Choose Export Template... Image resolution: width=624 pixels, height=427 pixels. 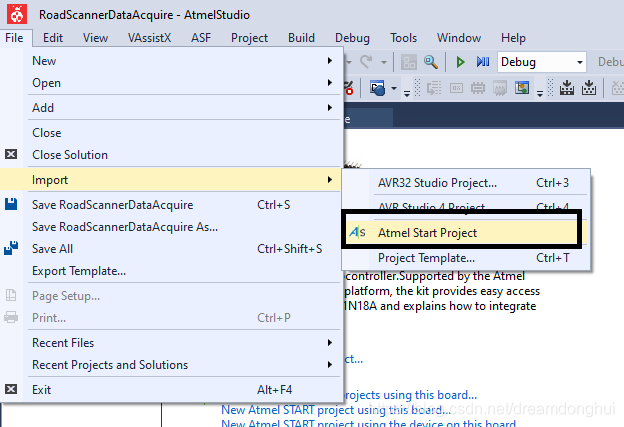click(171, 271)
